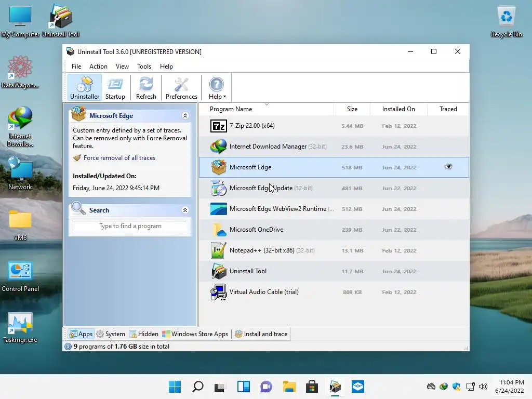Click the Type to find a program field
The width and height of the screenshot is (532, 399).
tap(130, 226)
